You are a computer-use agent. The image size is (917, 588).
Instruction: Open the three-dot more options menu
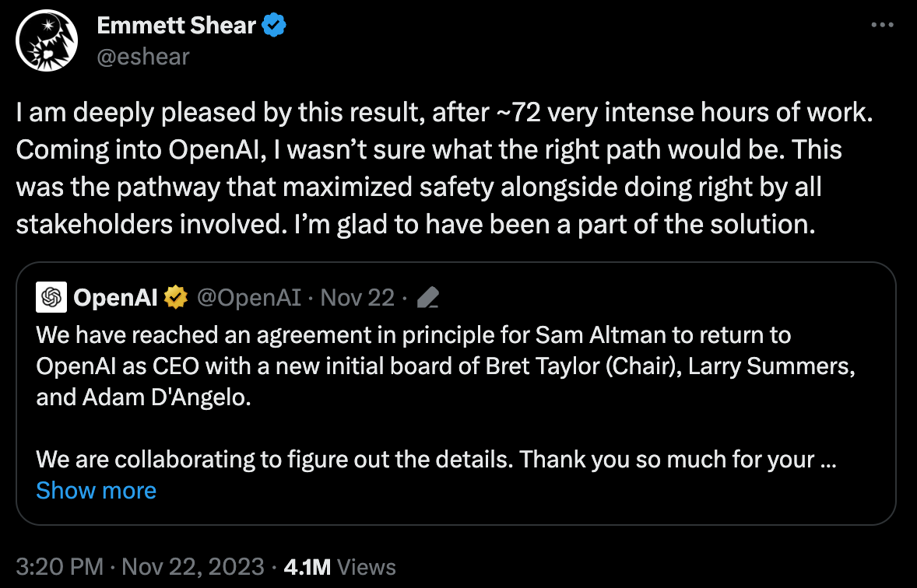[881, 25]
